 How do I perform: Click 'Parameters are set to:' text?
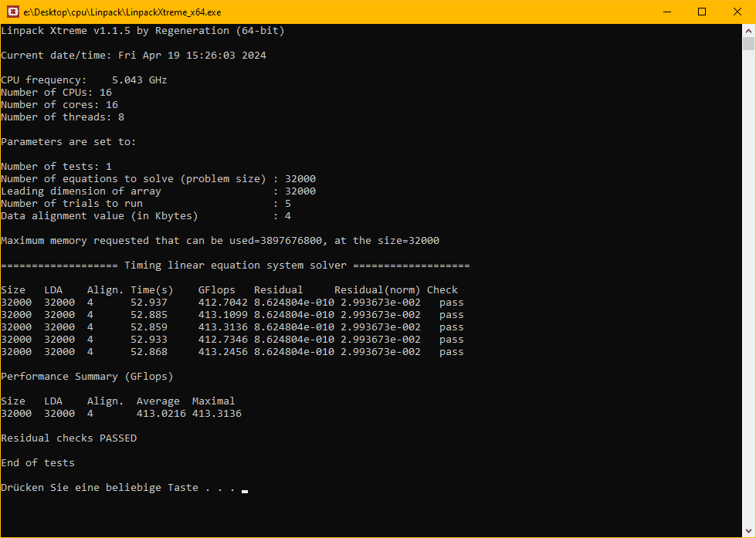(69, 142)
